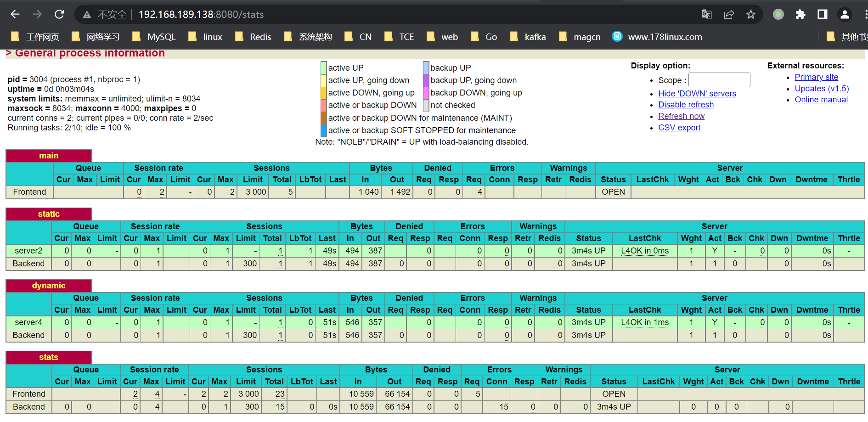The image size is (868, 422).
Task: Bookmark this page with the star icon
Action: (751, 14)
